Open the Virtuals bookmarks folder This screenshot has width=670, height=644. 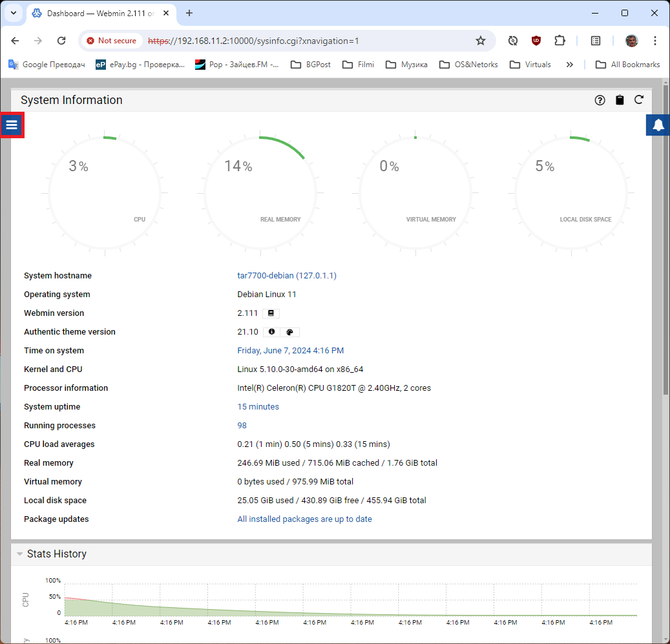530,65
